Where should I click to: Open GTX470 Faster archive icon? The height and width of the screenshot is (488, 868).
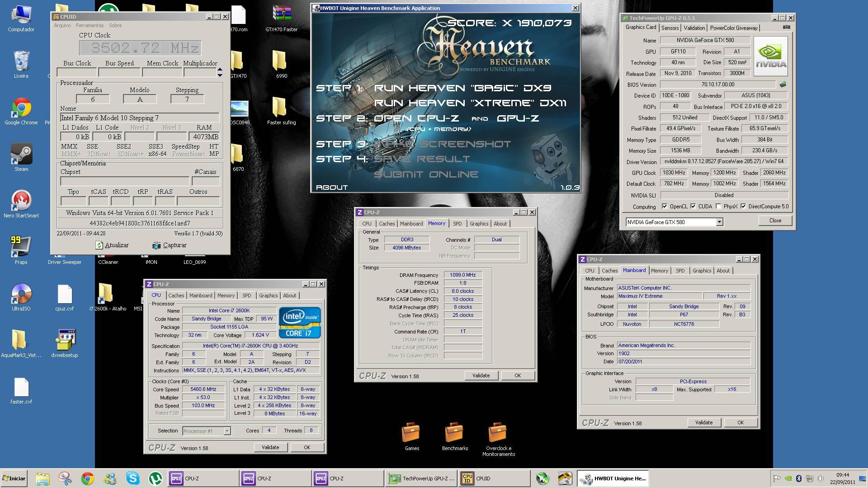[281, 18]
